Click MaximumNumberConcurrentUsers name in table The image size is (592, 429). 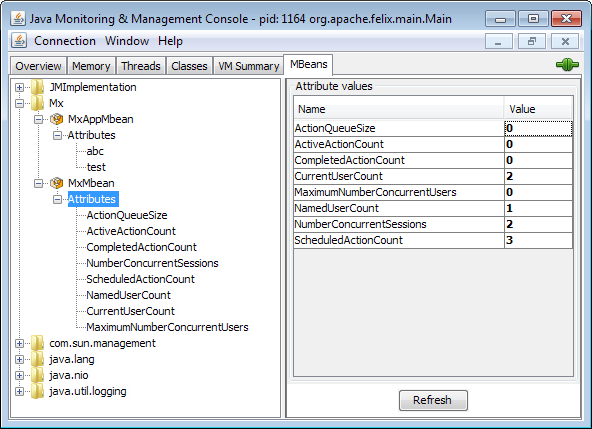[375, 192]
